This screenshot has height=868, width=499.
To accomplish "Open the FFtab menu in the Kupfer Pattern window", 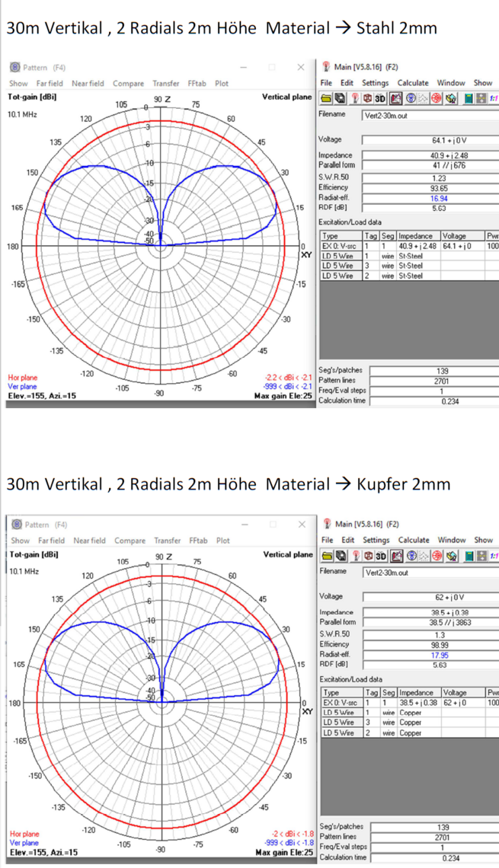I will (198, 541).
